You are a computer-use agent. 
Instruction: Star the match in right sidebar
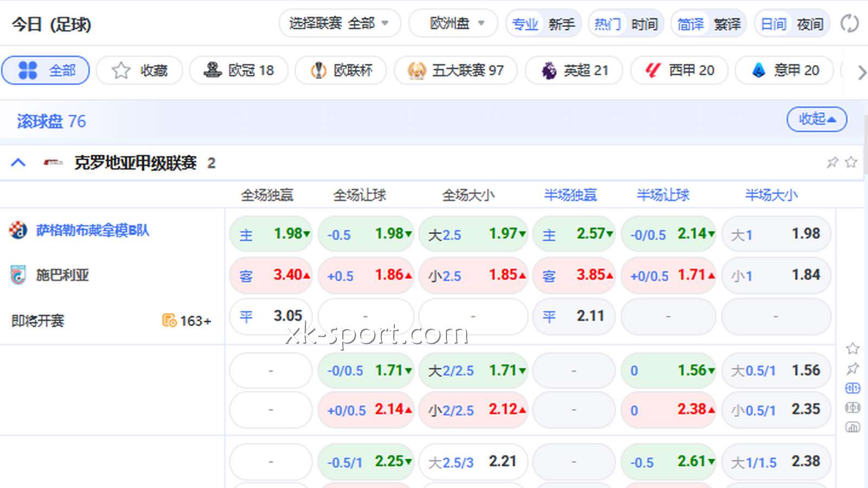pyautogui.click(x=853, y=349)
